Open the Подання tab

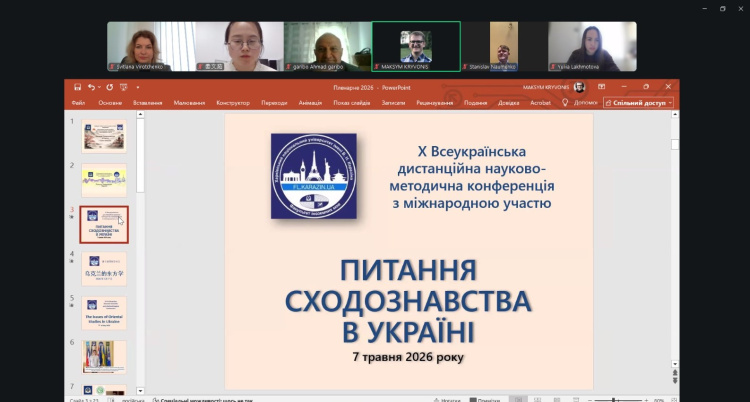pyautogui.click(x=475, y=103)
